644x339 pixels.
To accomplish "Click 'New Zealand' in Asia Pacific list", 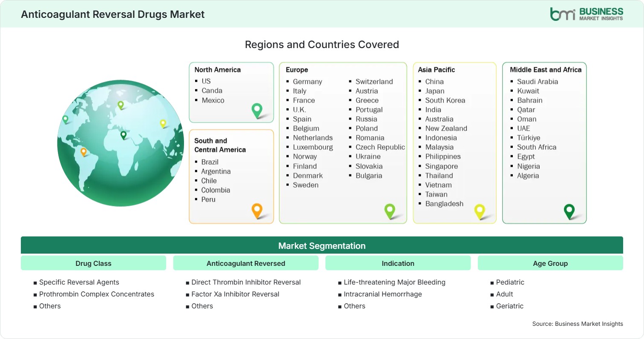I will coord(446,128).
